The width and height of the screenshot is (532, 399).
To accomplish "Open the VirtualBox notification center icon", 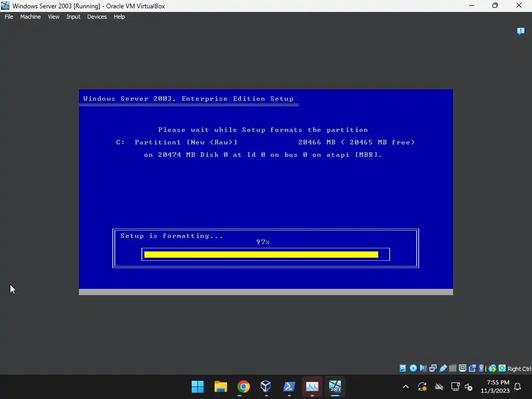I will pyautogui.click(x=521, y=31).
